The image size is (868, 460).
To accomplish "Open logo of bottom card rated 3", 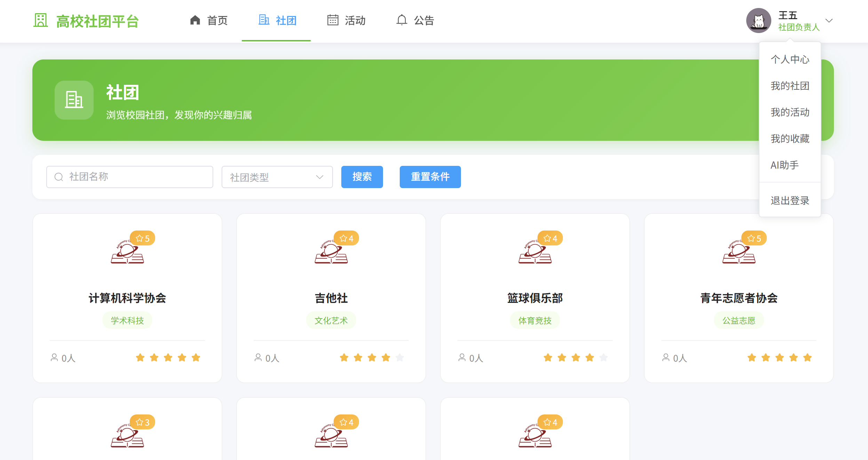I will pos(127,436).
